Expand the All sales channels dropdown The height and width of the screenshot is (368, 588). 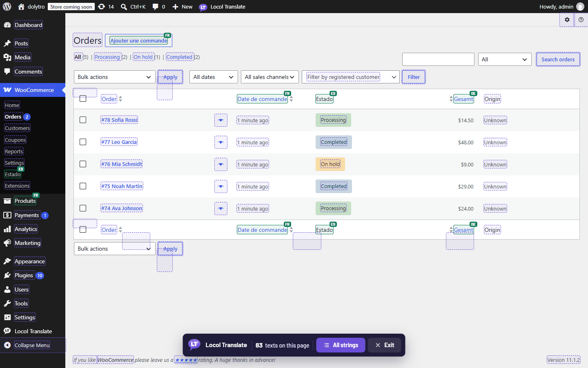[270, 77]
